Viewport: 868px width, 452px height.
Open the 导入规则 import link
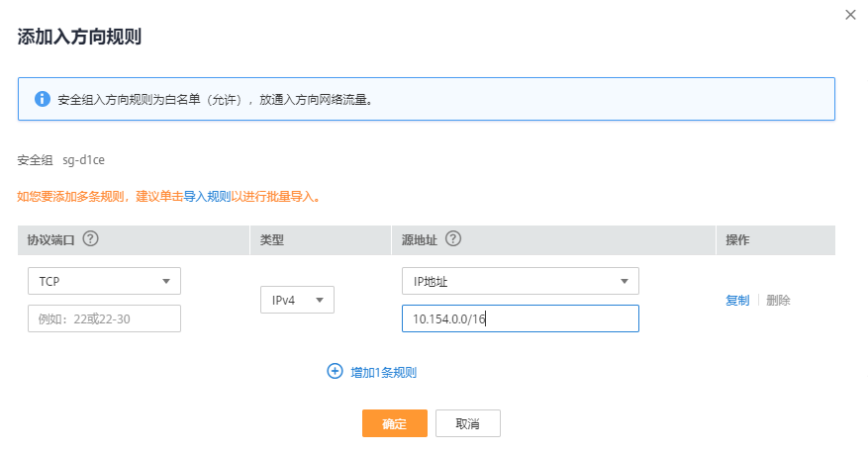(207, 197)
